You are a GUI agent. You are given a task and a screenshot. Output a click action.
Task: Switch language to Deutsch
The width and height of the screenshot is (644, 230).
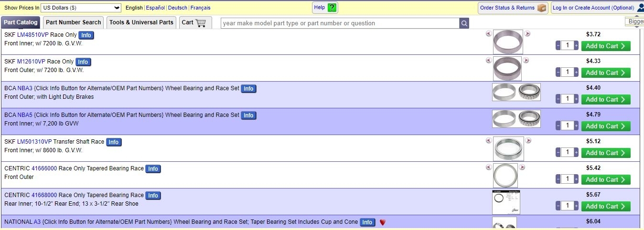click(x=178, y=8)
